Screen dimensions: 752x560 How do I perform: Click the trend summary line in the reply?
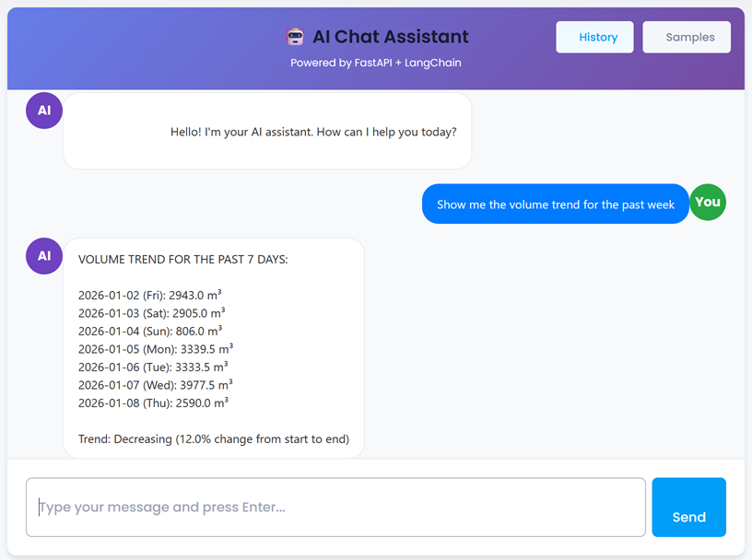[x=214, y=438]
